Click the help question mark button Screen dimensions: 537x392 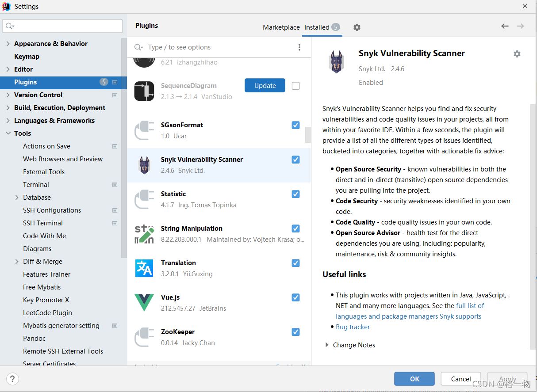click(x=13, y=379)
